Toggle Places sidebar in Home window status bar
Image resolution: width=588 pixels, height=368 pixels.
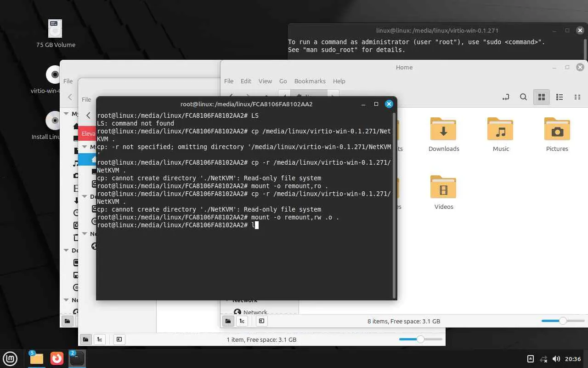coord(228,321)
